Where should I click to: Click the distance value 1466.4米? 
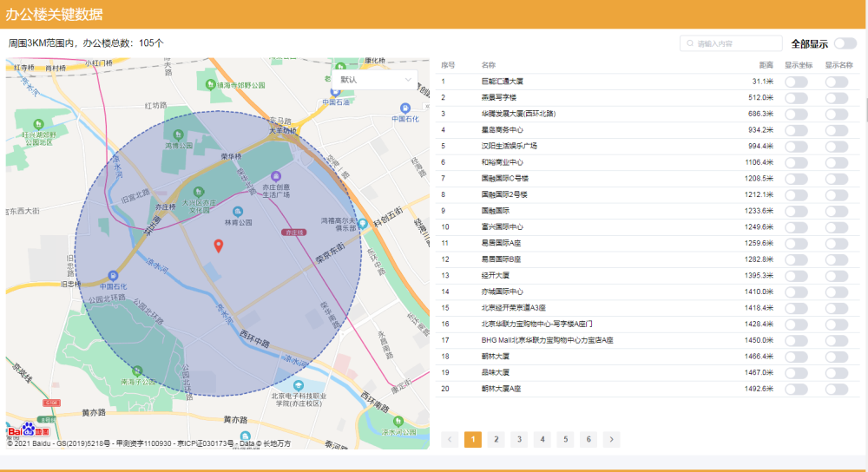point(759,357)
